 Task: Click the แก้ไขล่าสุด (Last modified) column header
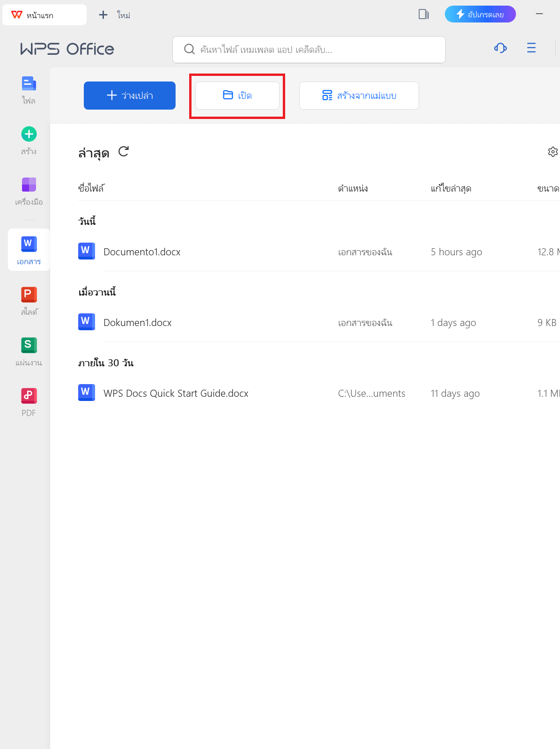(x=451, y=189)
